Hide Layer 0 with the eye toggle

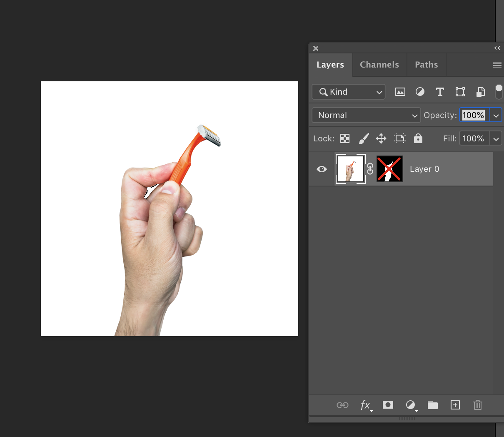321,169
